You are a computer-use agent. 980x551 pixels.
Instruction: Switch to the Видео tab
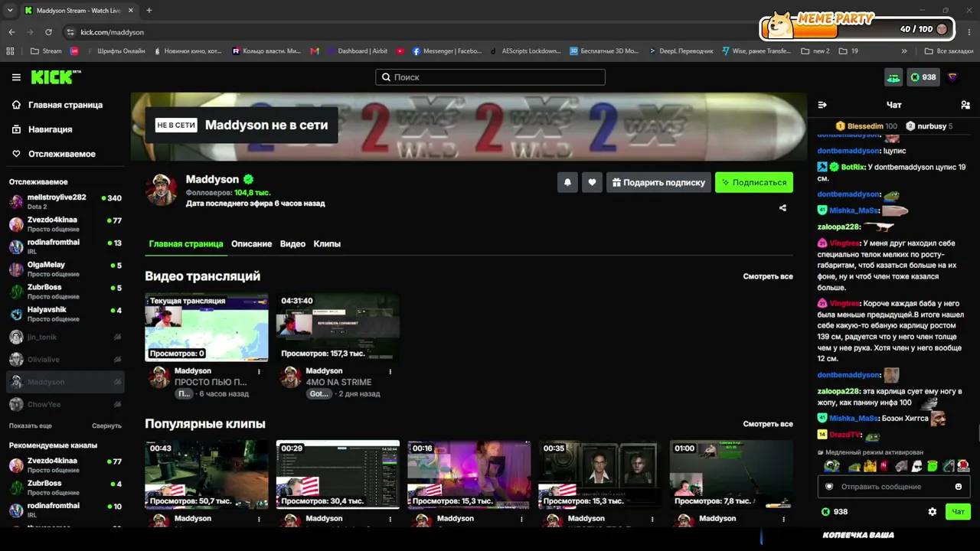pyautogui.click(x=293, y=243)
